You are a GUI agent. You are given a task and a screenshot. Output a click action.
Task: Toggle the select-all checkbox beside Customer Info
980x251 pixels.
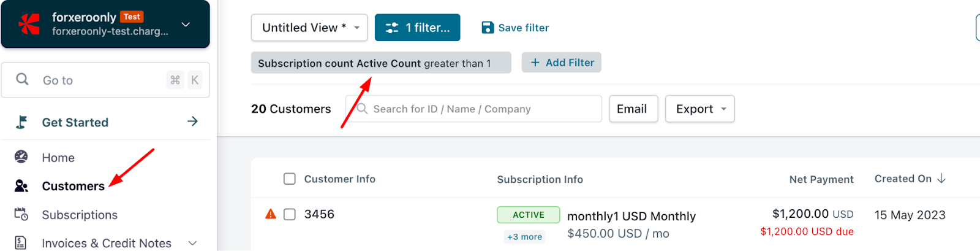(290, 179)
